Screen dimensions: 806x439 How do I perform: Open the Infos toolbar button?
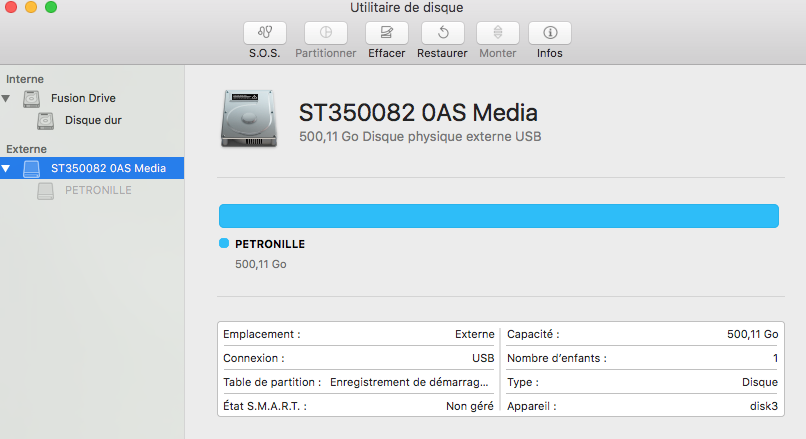pos(549,32)
